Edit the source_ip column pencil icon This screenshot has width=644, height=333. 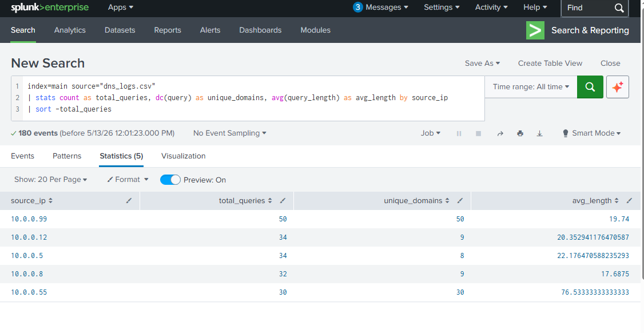[129, 201]
